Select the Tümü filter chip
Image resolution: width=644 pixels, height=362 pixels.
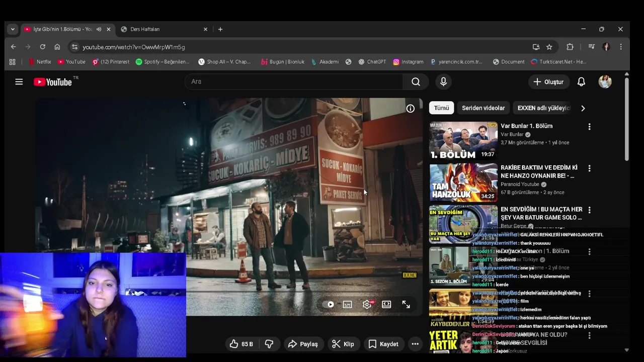coord(441,108)
